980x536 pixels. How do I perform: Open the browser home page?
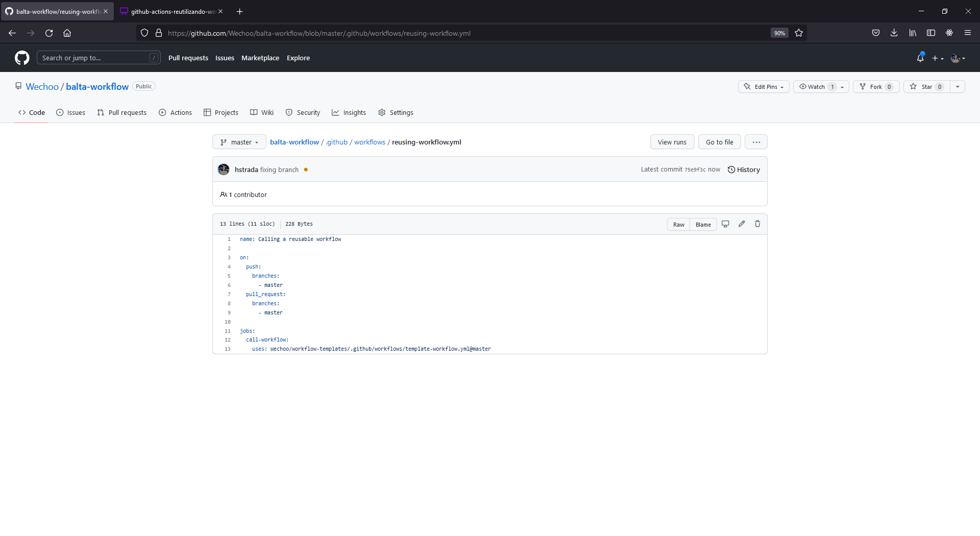pyautogui.click(x=67, y=33)
